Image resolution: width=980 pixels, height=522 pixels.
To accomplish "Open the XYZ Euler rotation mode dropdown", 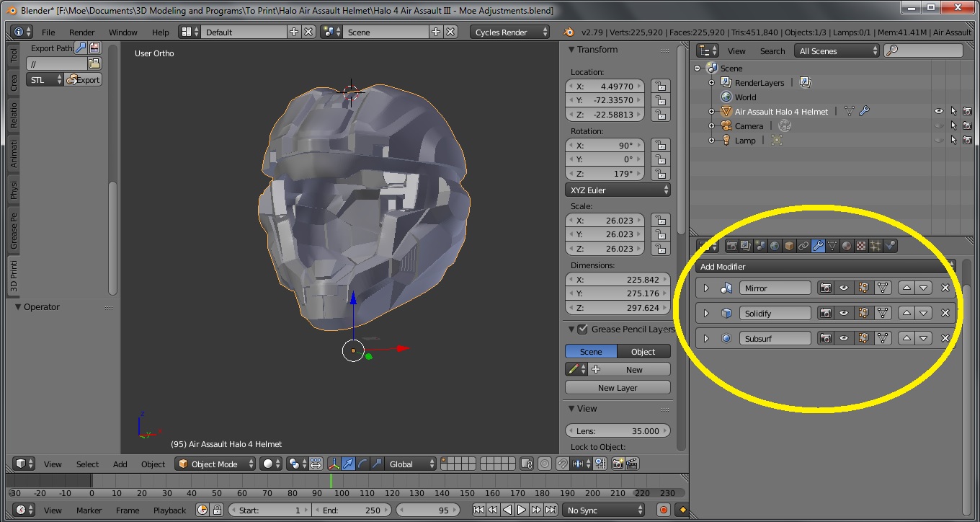I will click(618, 190).
